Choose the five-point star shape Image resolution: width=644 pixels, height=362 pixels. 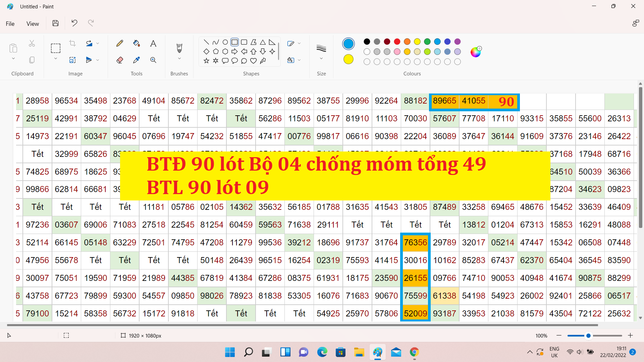(x=206, y=61)
